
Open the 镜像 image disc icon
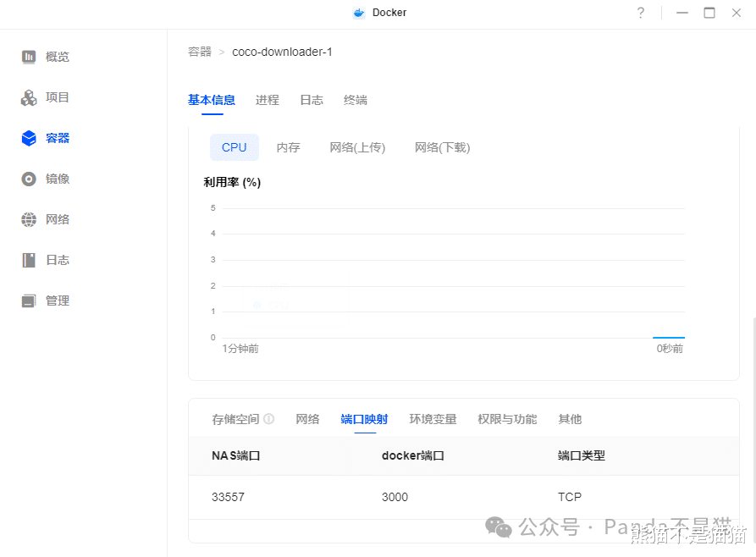pyautogui.click(x=29, y=179)
